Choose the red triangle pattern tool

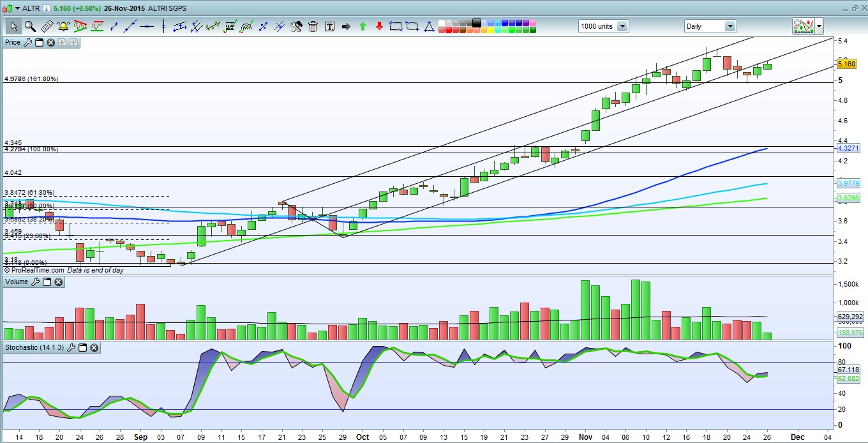coord(80,26)
